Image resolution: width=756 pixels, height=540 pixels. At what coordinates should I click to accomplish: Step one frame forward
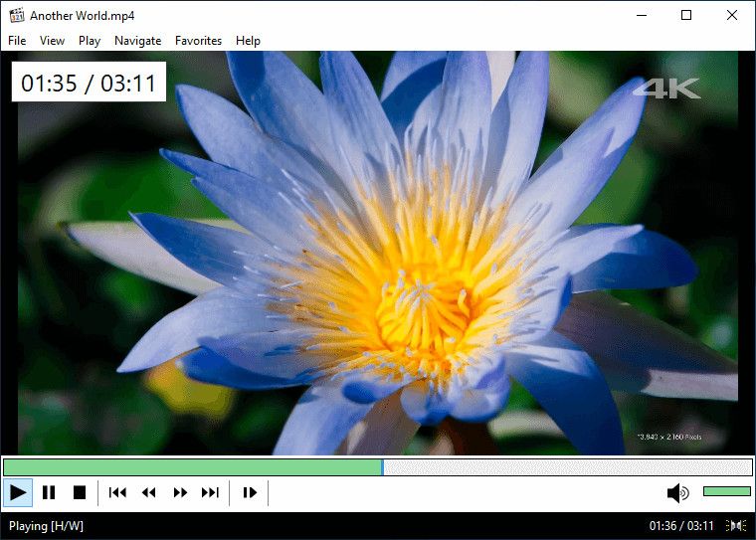(x=250, y=492)
